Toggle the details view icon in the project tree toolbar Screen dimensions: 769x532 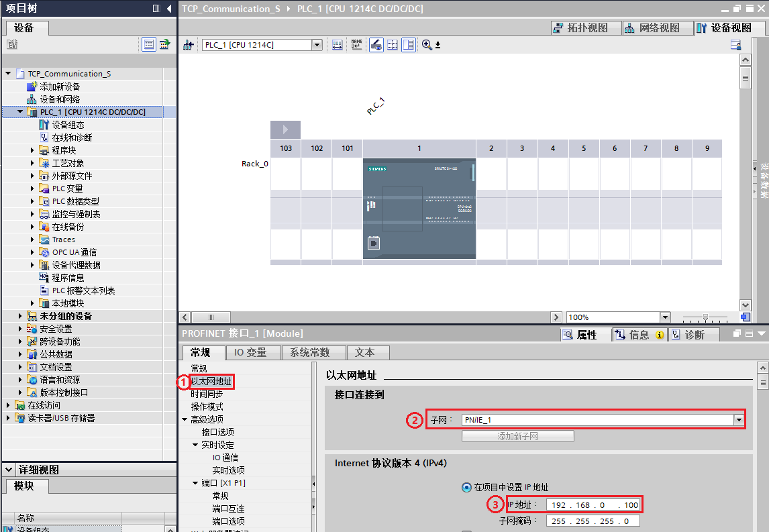point(149,44)
